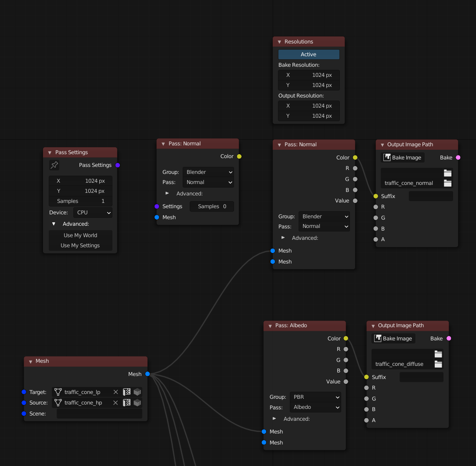Click upper folder icon in traffic_cone_normal output node
Screen dimensions: 476x466
pos(447,173)
